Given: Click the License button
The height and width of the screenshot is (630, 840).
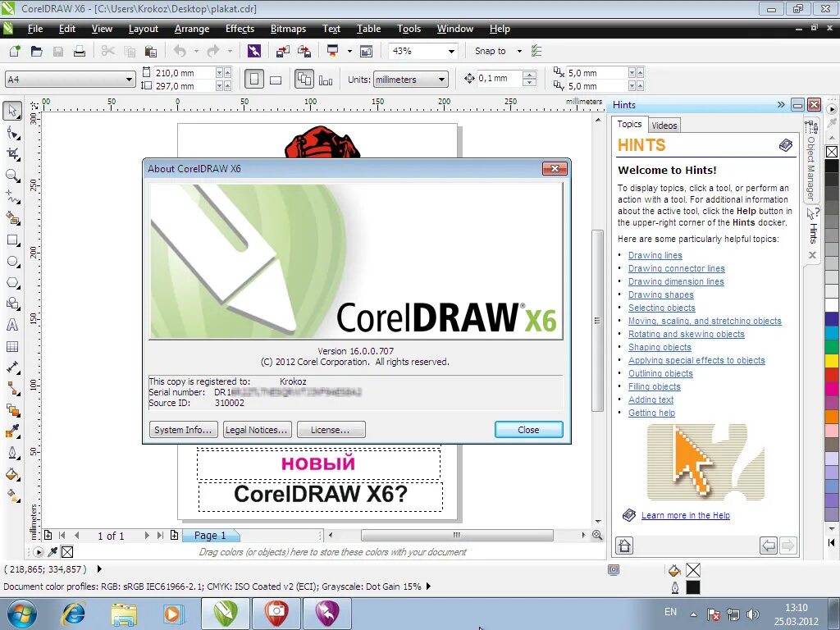Looking at the screenshot, I should [331, 430].
